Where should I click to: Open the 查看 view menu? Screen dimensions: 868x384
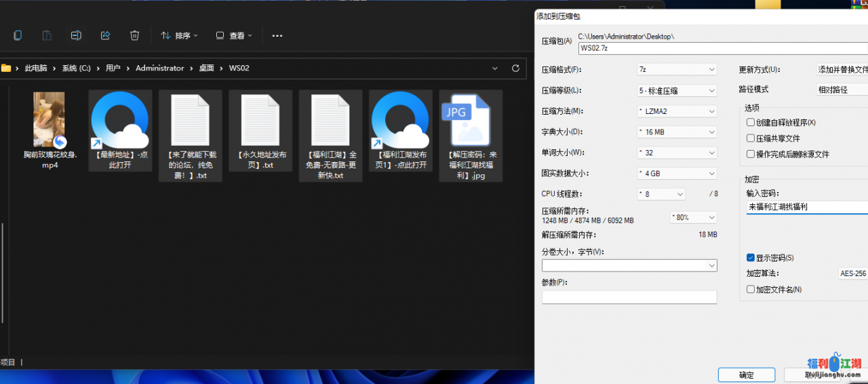tap(234, 35)
